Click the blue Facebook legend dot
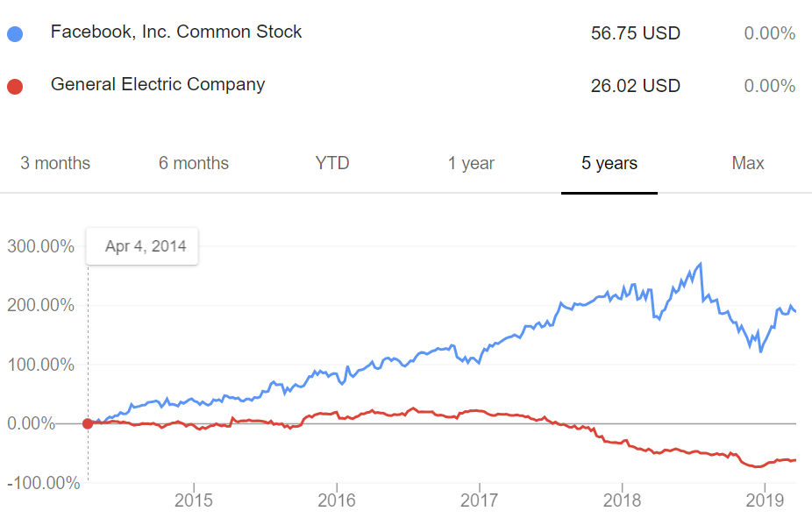 click(14, 34)
